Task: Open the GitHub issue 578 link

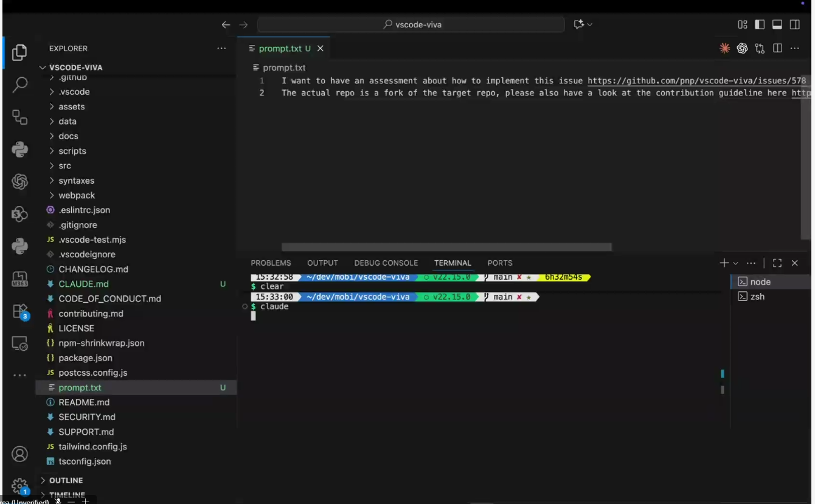Action: (x=696, y=81)
